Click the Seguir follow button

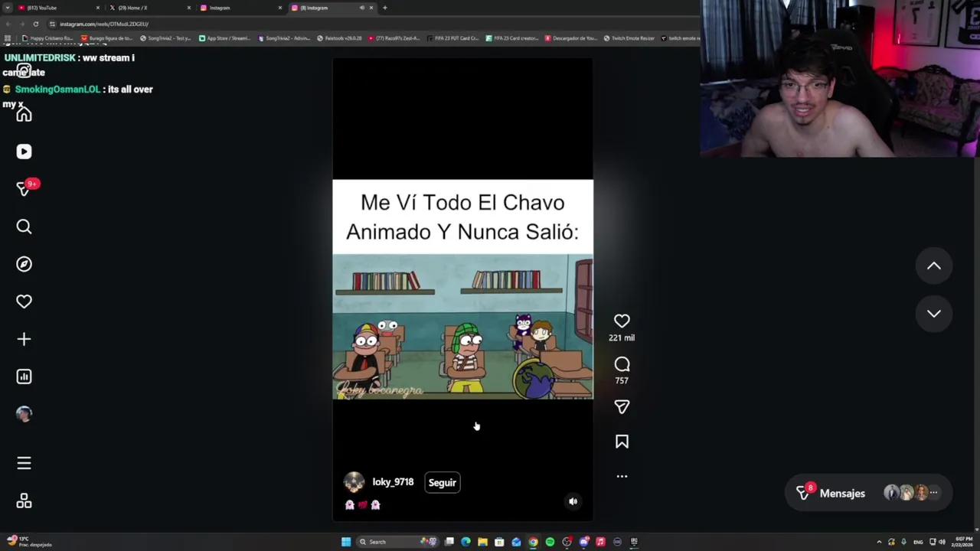(442, 483)
